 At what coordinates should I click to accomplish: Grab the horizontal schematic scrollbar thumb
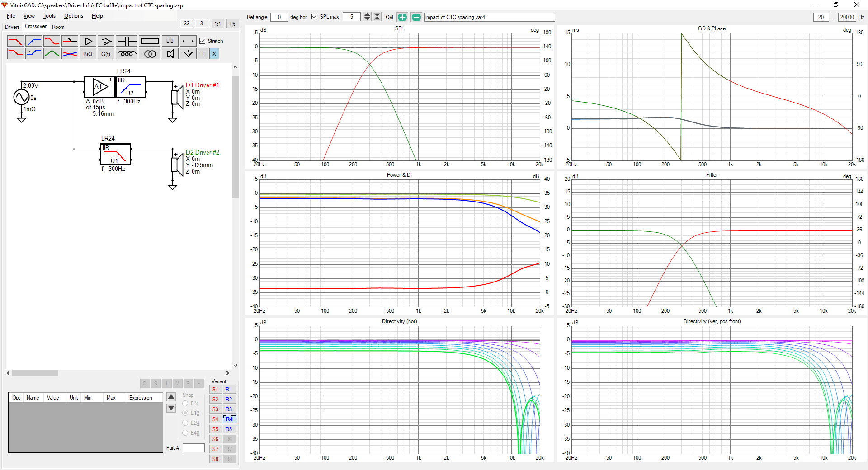(35, 373)
